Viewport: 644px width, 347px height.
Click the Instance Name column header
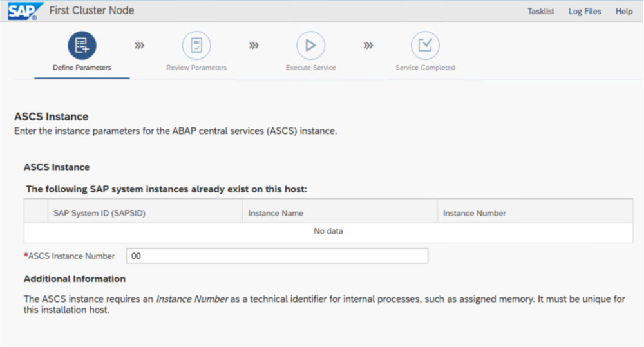276,213
